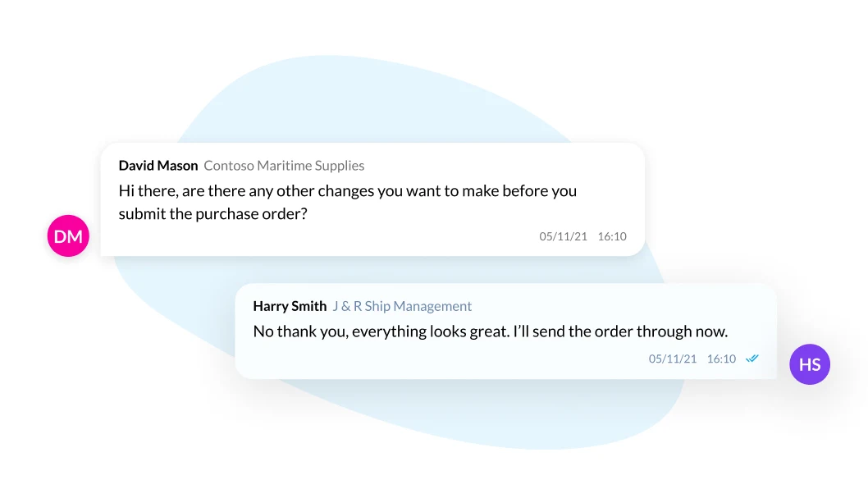Click David Mason's message text
Image resolution: width=868 pixels, height=489 pixels.
click(x=348, y=202)
